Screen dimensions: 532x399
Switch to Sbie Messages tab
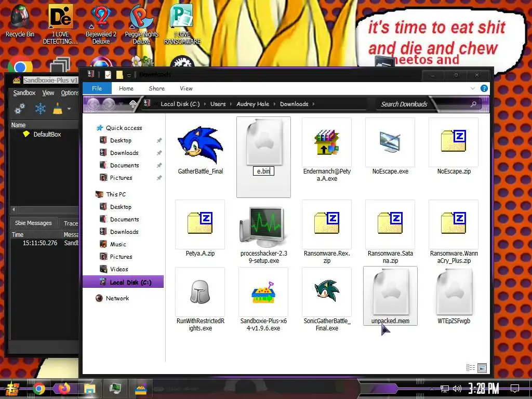33,223
